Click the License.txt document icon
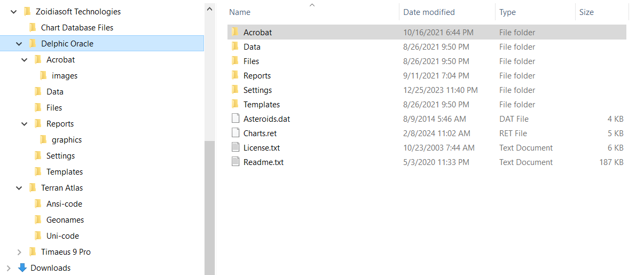This screenshot has height=275, width=644. pos(235,147)
